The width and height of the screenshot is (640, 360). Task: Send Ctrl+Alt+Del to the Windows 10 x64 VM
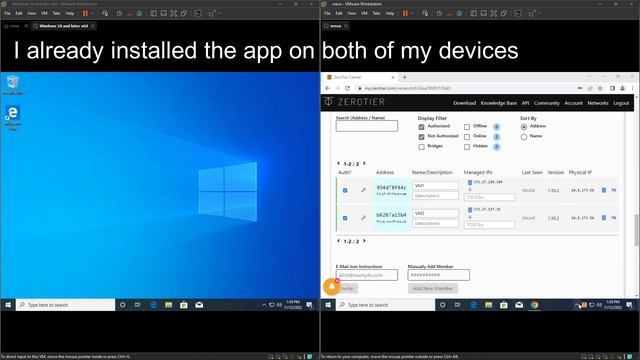click(105, 13)
